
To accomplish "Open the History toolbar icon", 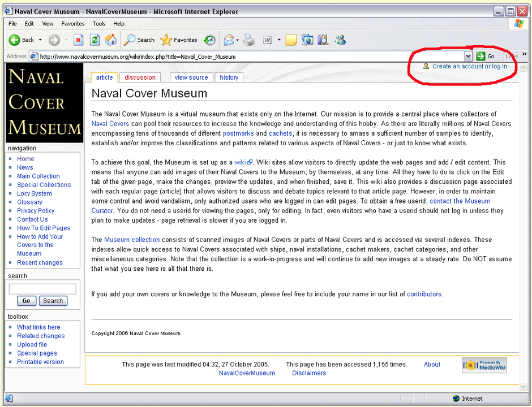I will 209,40.
